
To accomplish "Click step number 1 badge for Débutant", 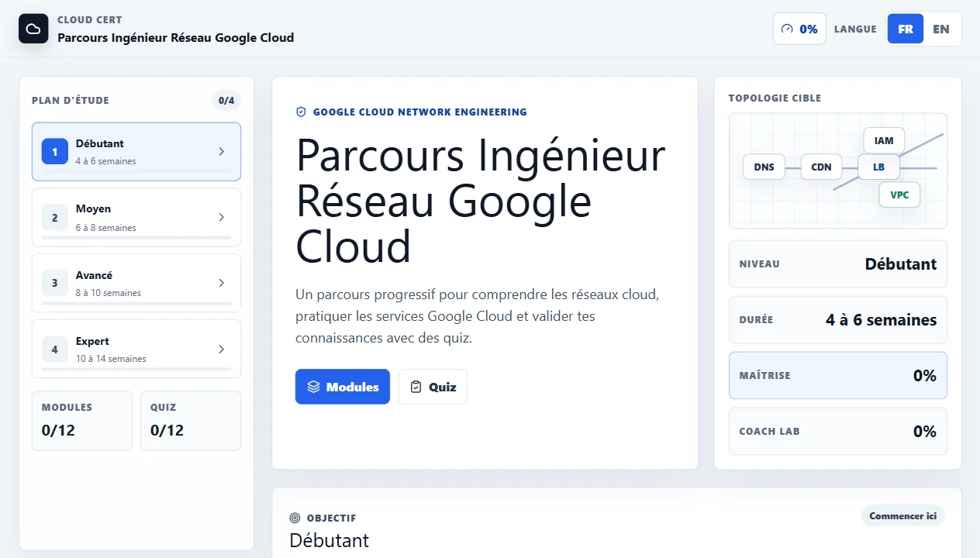I will 54,152.
